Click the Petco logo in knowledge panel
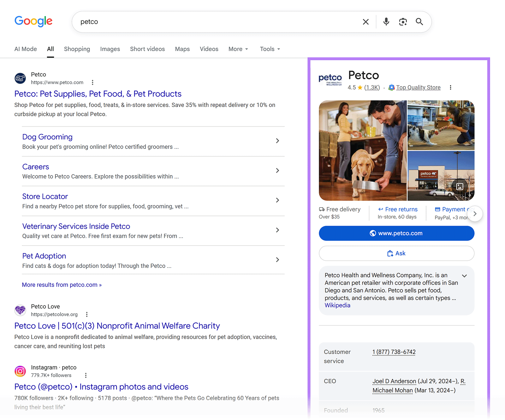 [330, 80]
